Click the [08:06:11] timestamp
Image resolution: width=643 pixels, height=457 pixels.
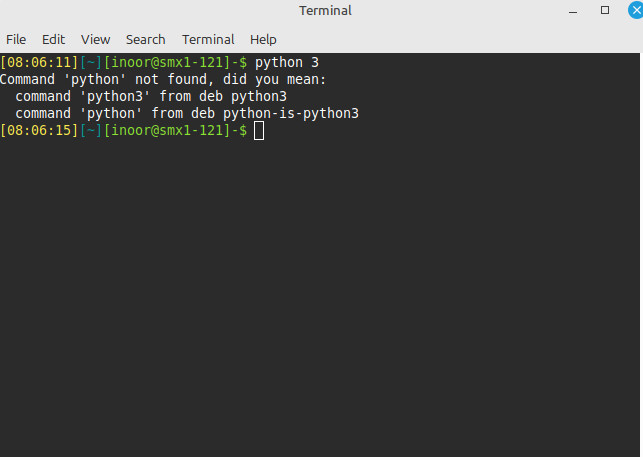point(39,63)
